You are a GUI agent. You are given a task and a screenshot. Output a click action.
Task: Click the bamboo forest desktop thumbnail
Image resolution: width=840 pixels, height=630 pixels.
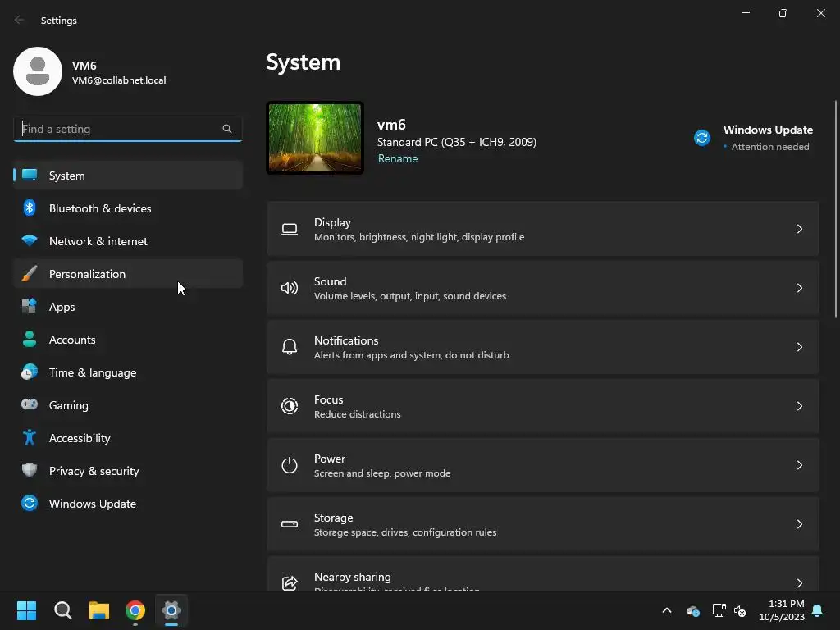tap(315, 138)
